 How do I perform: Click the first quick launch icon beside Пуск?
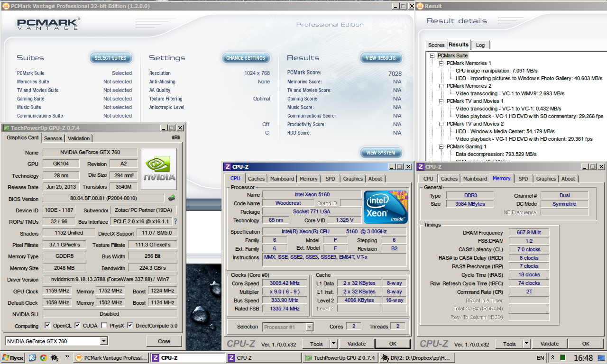pos(32,358)
